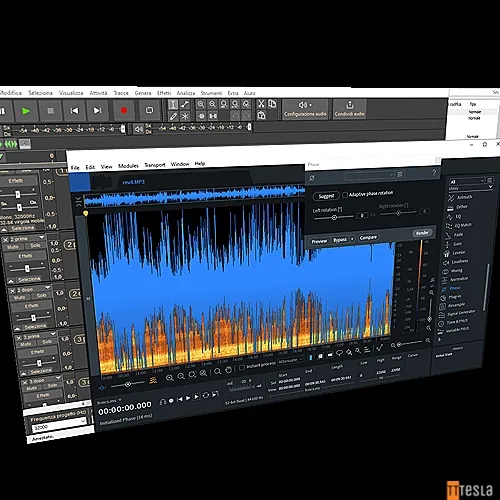Image resolution: width=500 pixels, height=500 pixels.
Task: Click the Condividi audio button
Action: coord(350,109)
